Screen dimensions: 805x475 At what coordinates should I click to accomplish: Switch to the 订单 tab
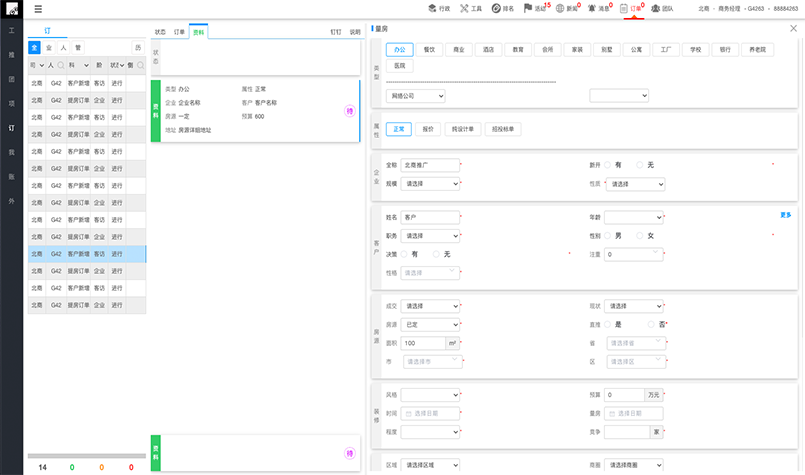[180, 32]
